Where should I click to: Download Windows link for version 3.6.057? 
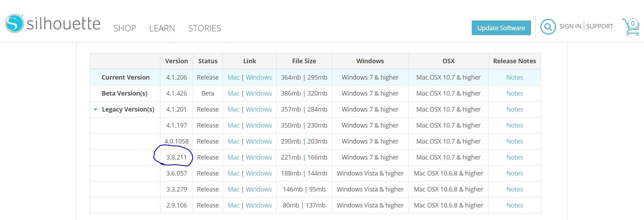[259, 173]
